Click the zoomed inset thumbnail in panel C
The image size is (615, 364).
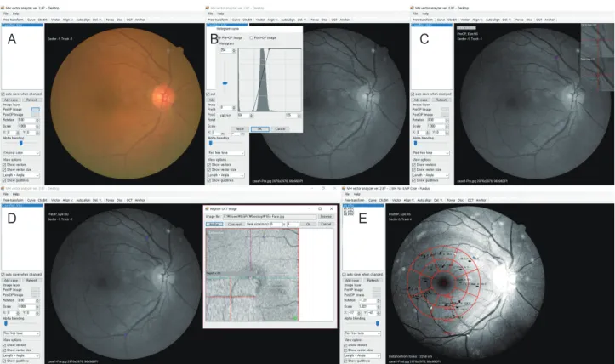click(597, 57)
